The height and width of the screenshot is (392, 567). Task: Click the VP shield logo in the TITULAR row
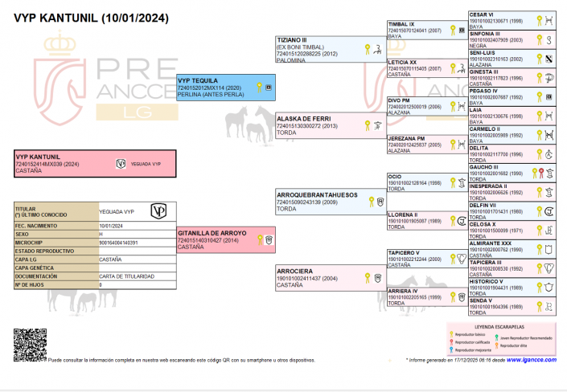(x=159, y=211)
